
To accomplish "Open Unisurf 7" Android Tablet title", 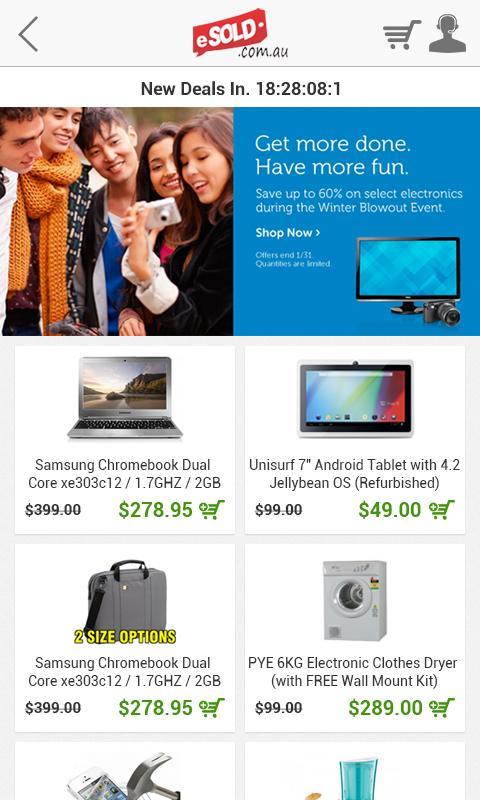I will (x=355, y=473).
